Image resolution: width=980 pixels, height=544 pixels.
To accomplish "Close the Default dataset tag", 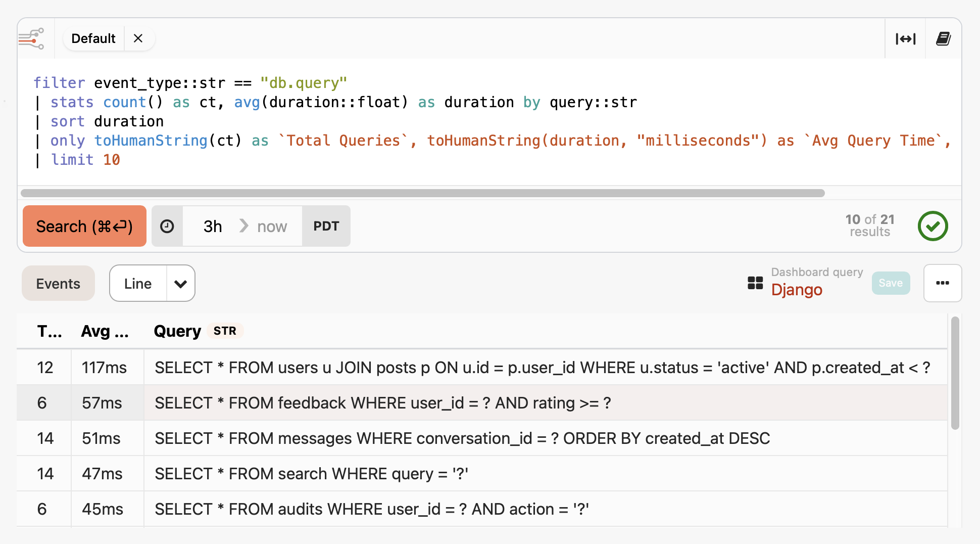I will click(x=138, y=38).
